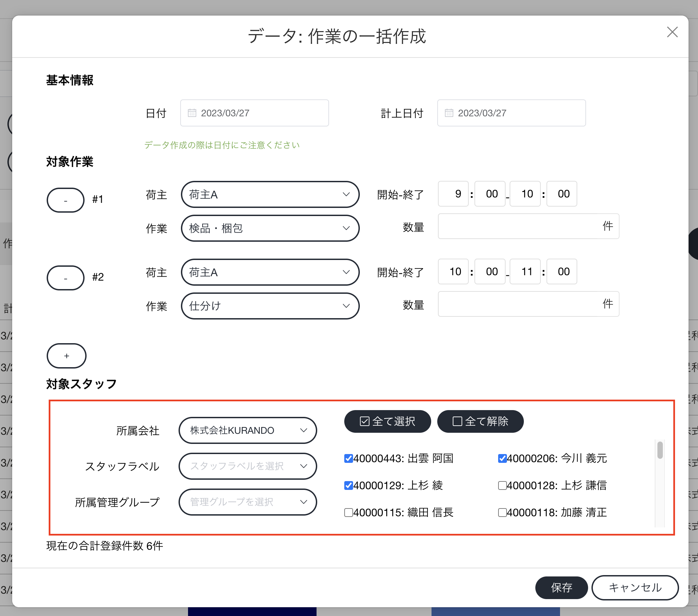Click the 日付 date input field
This screenshot has width=698, height=616.
254,113
